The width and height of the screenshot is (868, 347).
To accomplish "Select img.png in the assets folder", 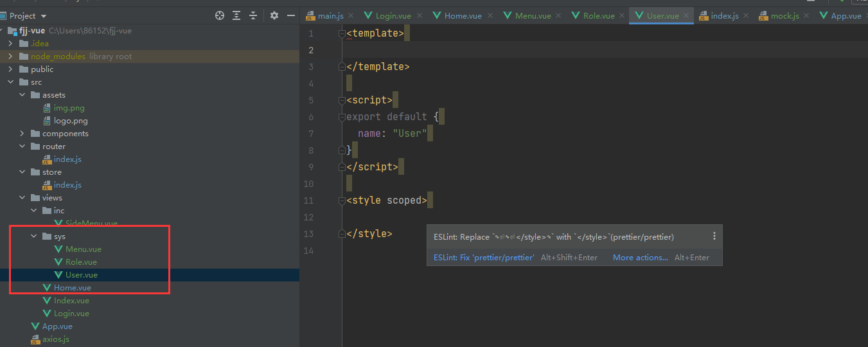I will click(x=69, y=107).
